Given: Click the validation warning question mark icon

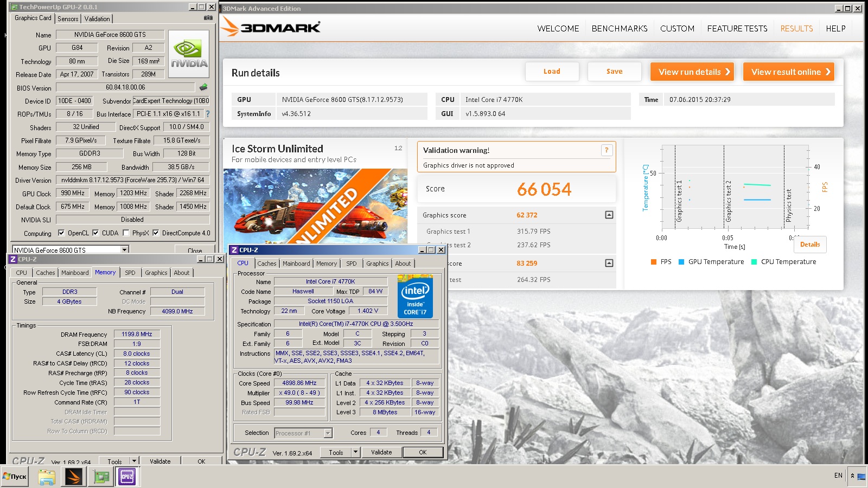Looking at the screenshot, I should click(x=607, y=150).
